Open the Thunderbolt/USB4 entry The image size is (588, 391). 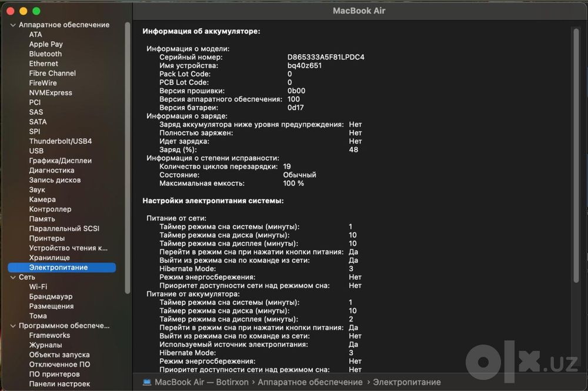61,141
